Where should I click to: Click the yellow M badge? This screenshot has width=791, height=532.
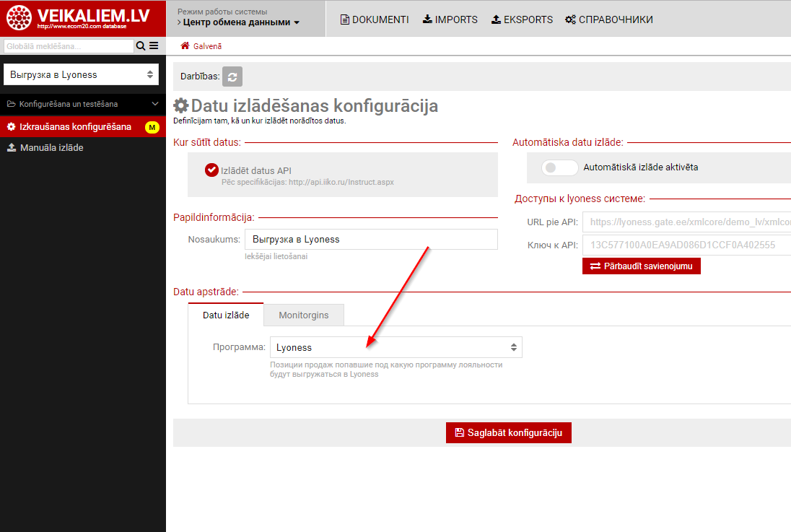coord(152,127)
